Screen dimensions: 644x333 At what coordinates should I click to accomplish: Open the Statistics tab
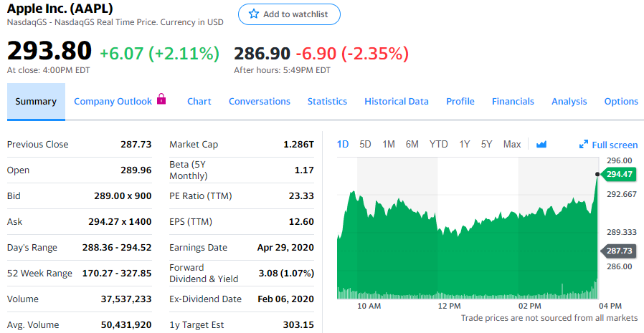click(327, 102)
